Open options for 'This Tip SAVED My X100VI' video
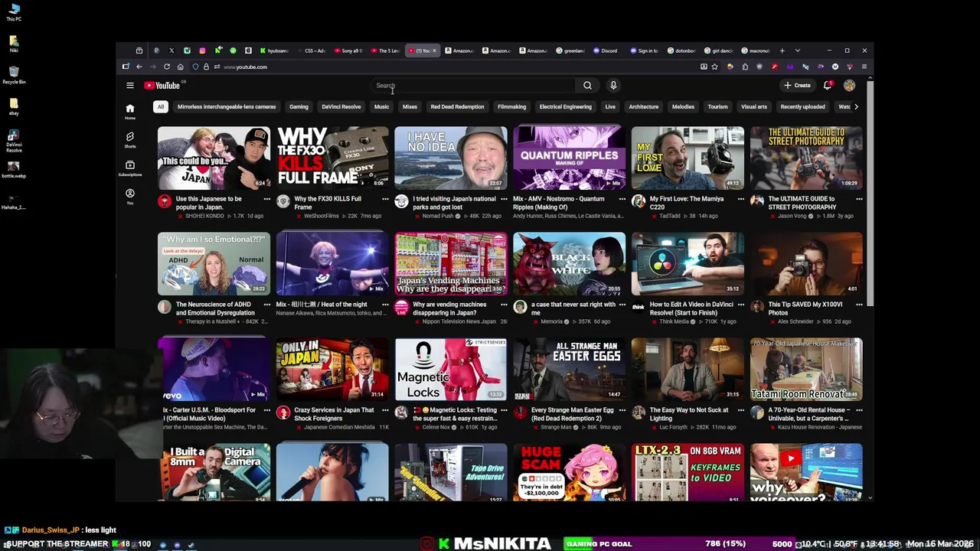The width and height of the screenshot is (980, 551). tap(859, 305)
